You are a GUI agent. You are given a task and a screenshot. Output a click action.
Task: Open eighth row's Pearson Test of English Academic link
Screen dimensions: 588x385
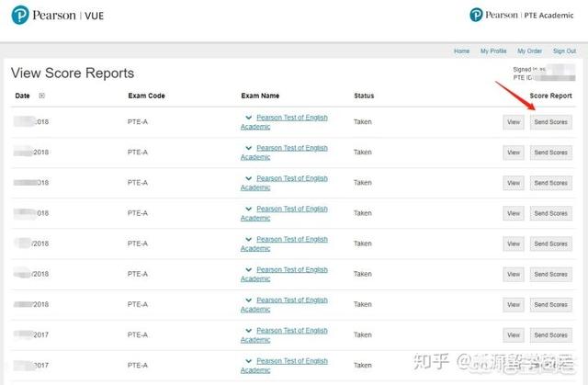(x=292, y=331)
